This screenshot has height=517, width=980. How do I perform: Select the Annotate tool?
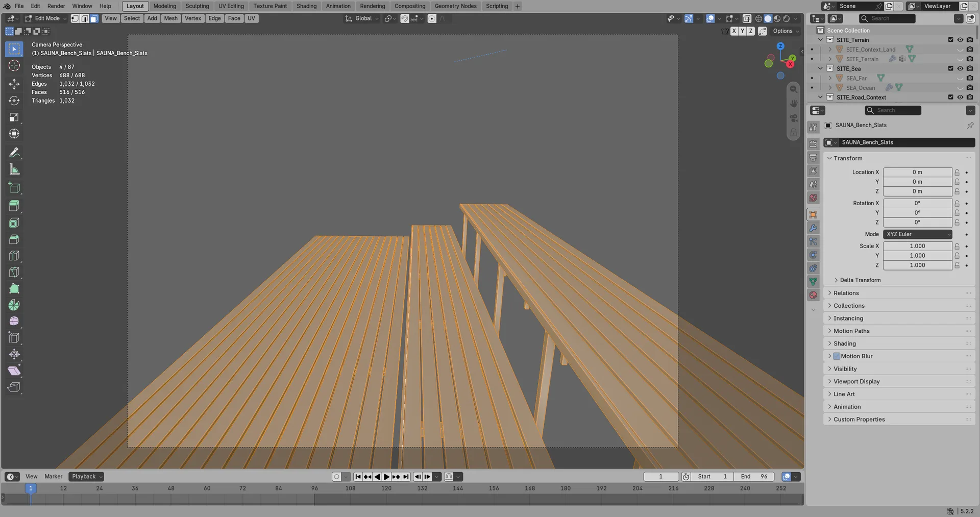click(14, 153)
